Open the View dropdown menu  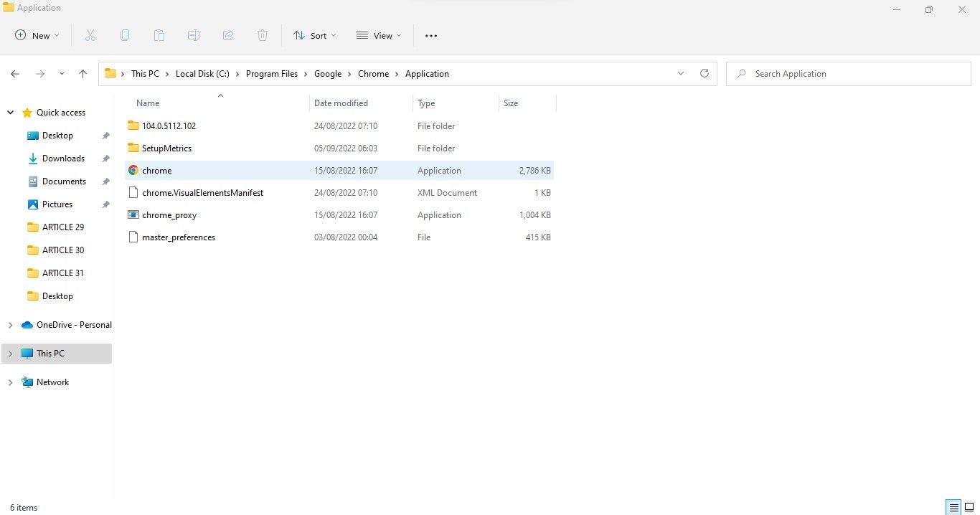(x=379, y=35)
